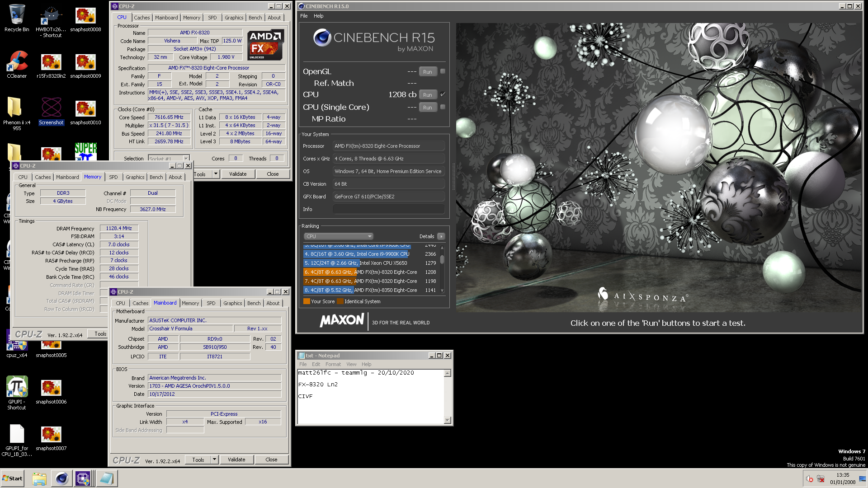868x488 pixels.
Task: Select the Screenshot desktop icon
Action: 51,111
